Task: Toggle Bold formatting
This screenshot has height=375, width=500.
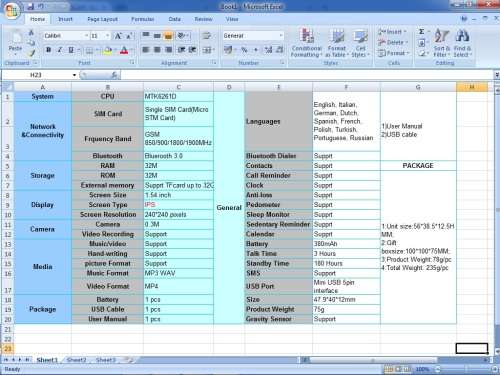Action: 49,50
